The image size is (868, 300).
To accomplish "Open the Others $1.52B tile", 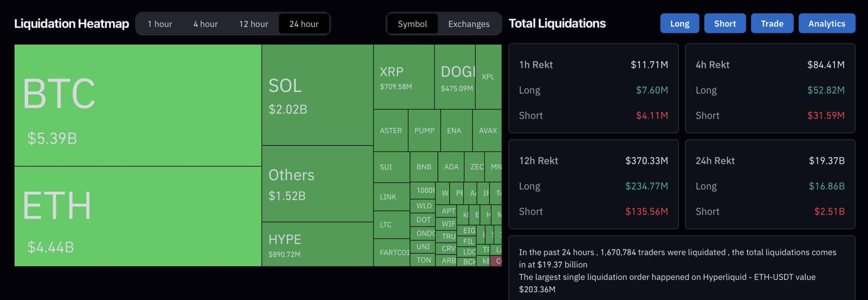I will pos(317,184).
